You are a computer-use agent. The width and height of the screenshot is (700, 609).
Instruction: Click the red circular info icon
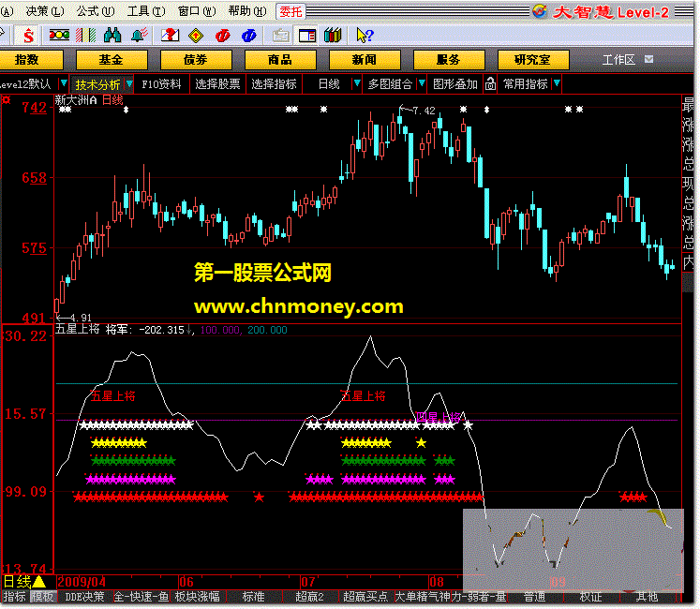point(222,36)
